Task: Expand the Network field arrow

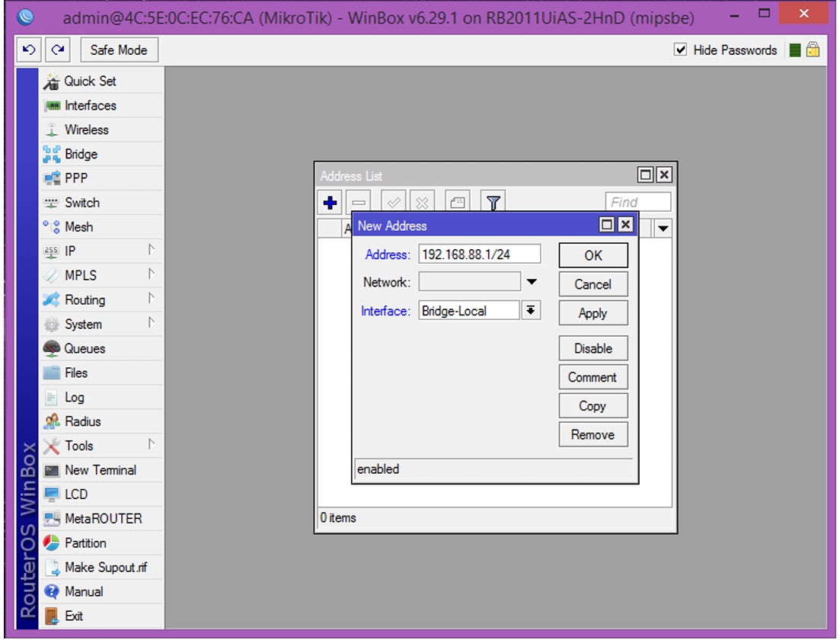Action: pyautogui.click(x=532, y=282)
